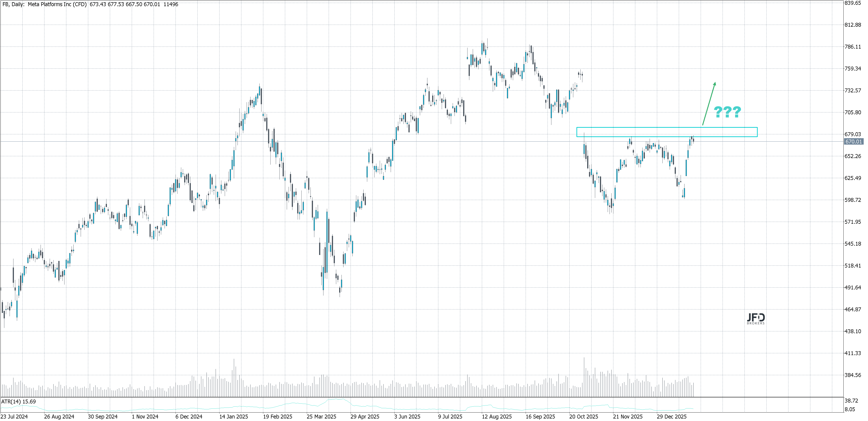Click the 23 Jul 2024 date label
The height and width of the screenshot is (421, 868).
(x=14, y=417)
